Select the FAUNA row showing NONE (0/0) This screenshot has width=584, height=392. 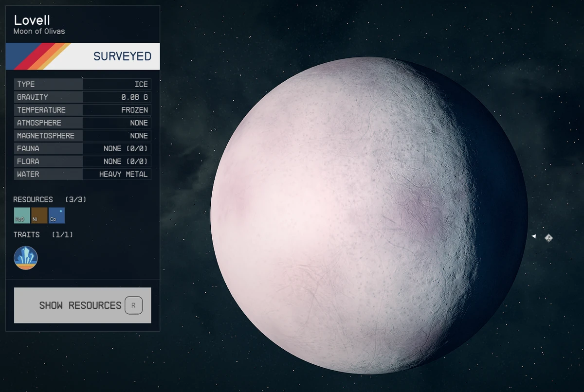click(83, 148)
